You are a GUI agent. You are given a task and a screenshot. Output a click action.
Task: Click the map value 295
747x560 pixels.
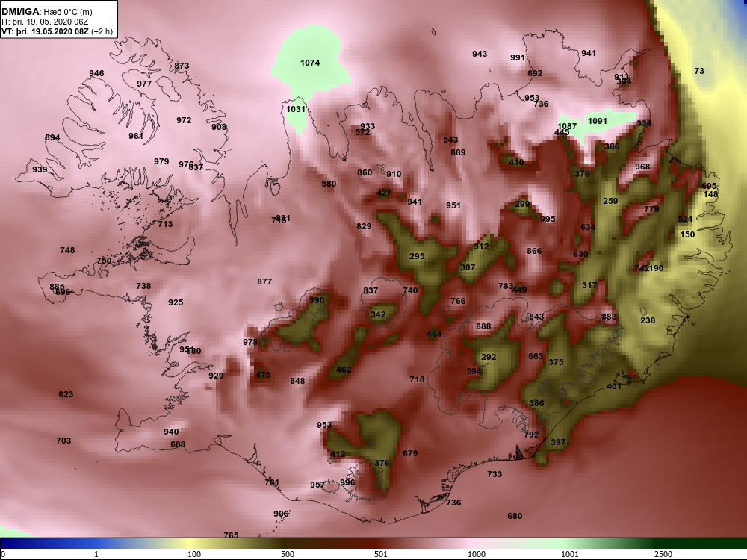417,256
